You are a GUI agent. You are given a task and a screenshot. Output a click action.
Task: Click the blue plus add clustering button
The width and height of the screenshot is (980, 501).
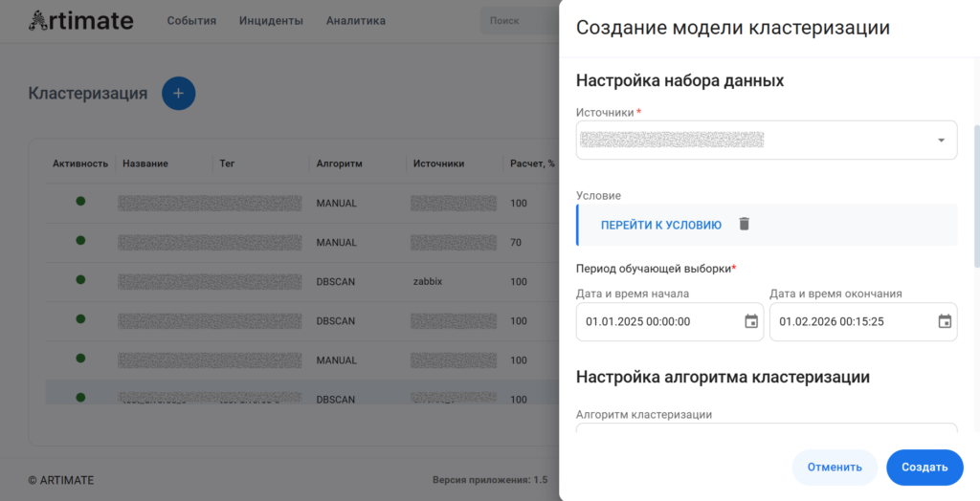point(178,94)
